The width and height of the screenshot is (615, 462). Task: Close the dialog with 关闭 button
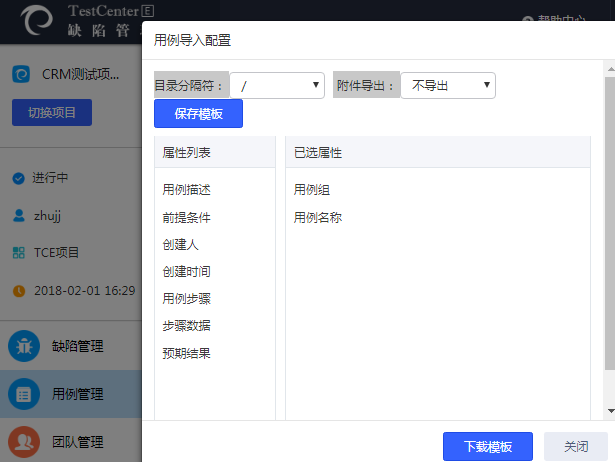[x=576, y=446]
